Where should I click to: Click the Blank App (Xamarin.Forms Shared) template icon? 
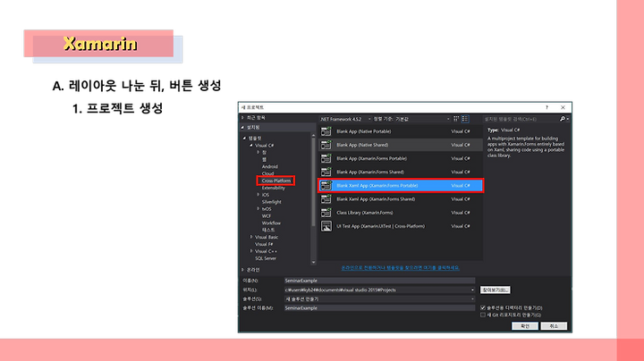[x=326, y=172]
